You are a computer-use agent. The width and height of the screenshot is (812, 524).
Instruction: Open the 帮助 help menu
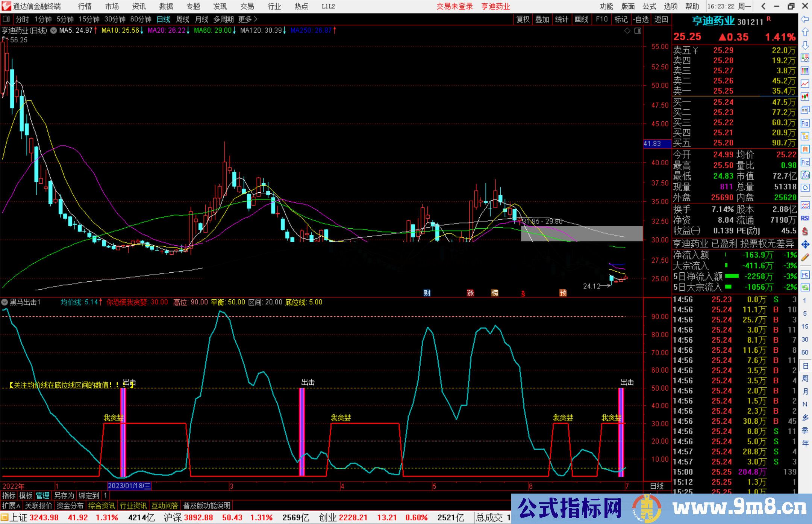coord(692,6)
